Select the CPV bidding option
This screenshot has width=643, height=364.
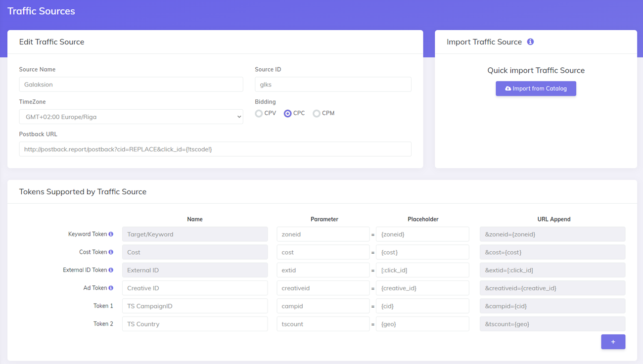coord(259,114)
